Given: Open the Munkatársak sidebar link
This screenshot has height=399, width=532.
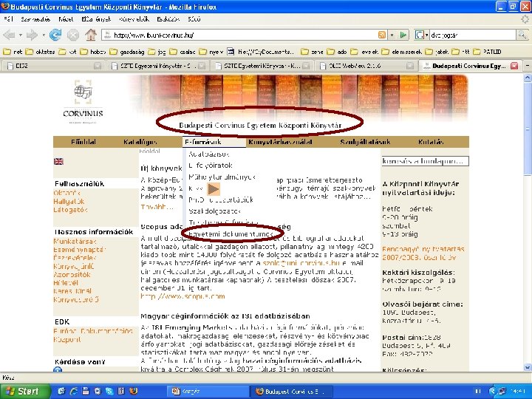Looking at the screenshot, I should pyautogui.click(x=75, y=241).
